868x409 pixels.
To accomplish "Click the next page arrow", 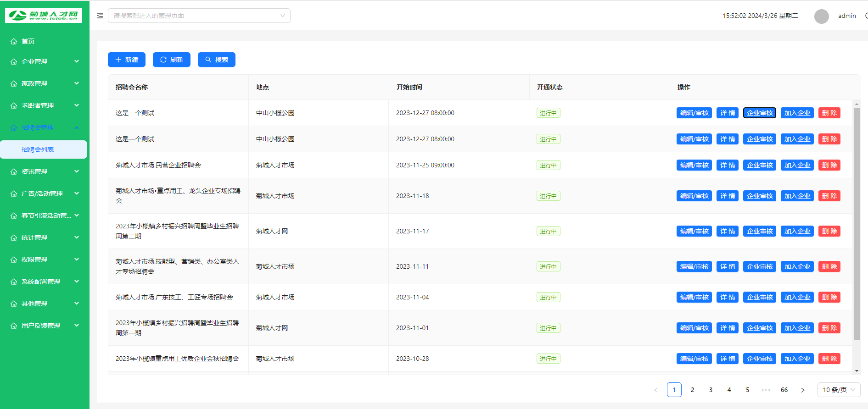I will (x=802, y=390).
